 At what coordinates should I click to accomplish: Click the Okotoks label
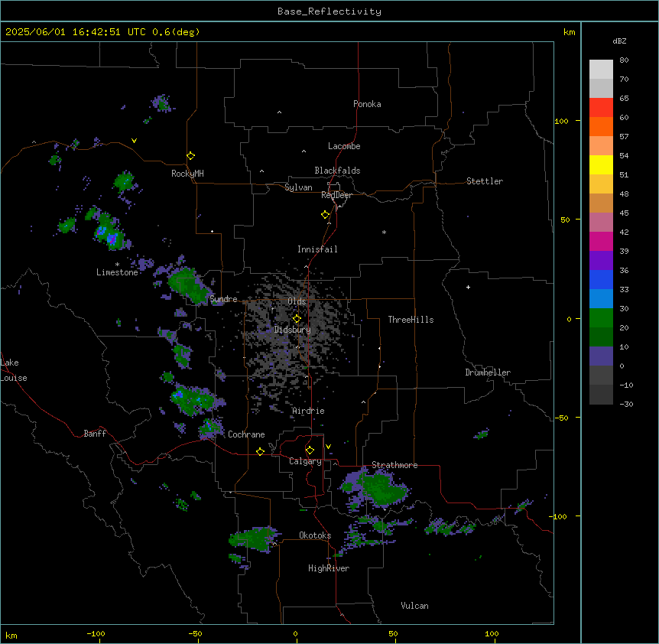pyautogui.click(x=315, y=535)
